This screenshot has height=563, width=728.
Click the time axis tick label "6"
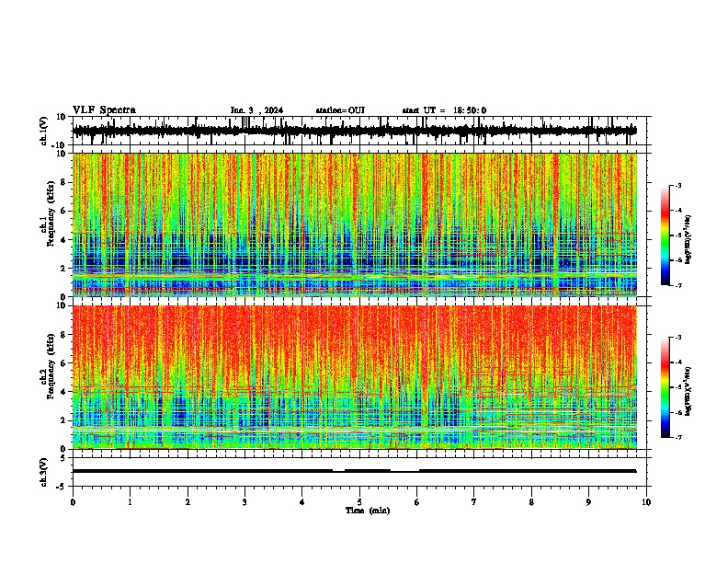pos(417,502)
